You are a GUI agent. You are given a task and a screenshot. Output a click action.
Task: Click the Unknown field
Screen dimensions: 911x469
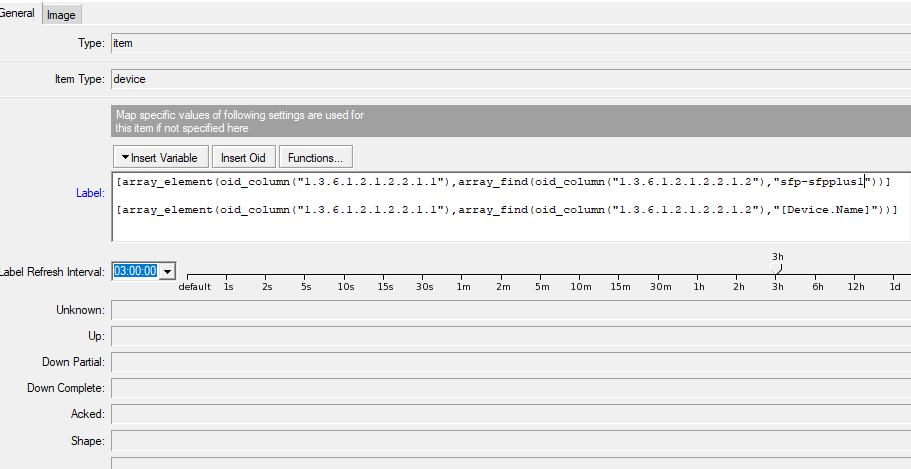[511, 310]
